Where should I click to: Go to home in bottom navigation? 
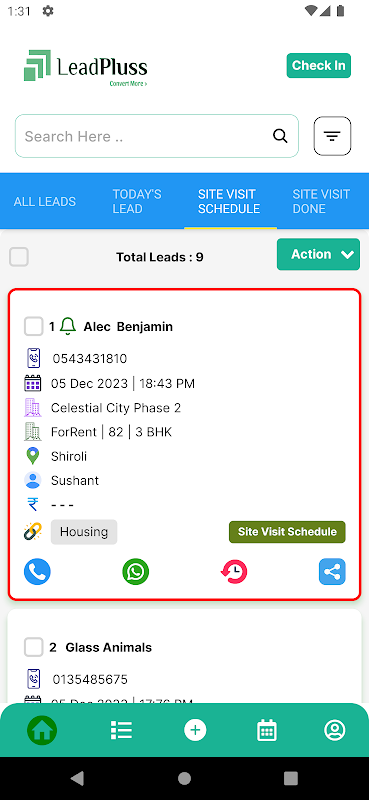(x=42, y=731)
